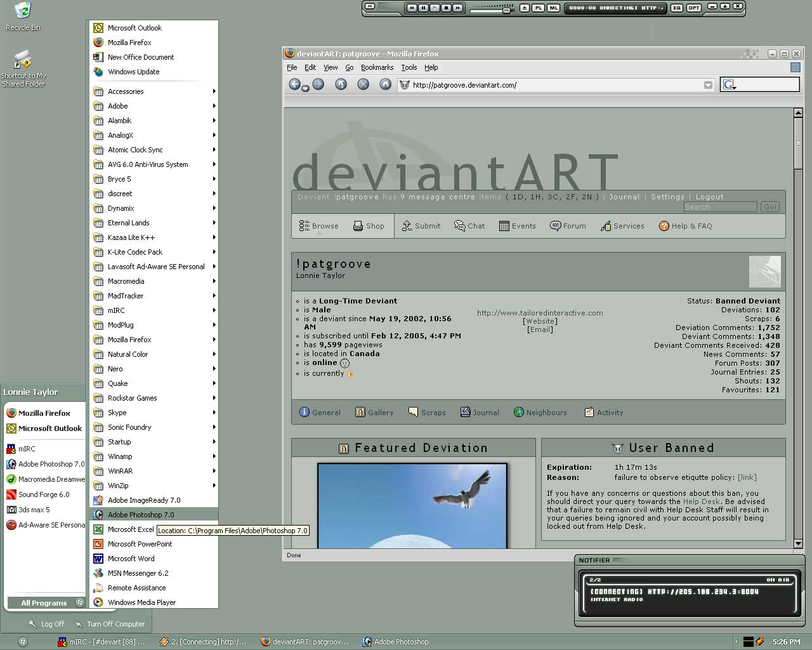Open deviantART Events

tap(518, 226)
